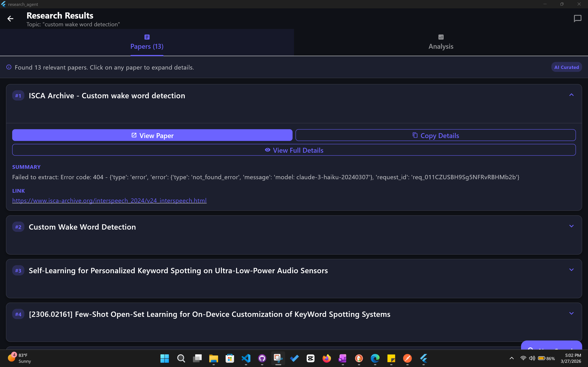The width and height of the screenshot is (588, 367).
Task: Expand the Self-Learning Personalized Keyword Spotting paper
Action: [x=571, y=270]
